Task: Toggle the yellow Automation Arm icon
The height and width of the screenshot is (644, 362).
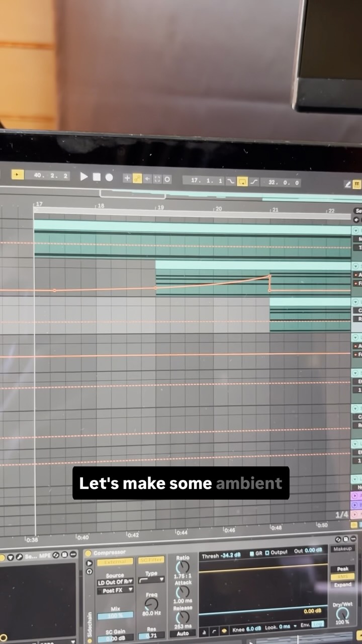Action: tap(137, 179)
